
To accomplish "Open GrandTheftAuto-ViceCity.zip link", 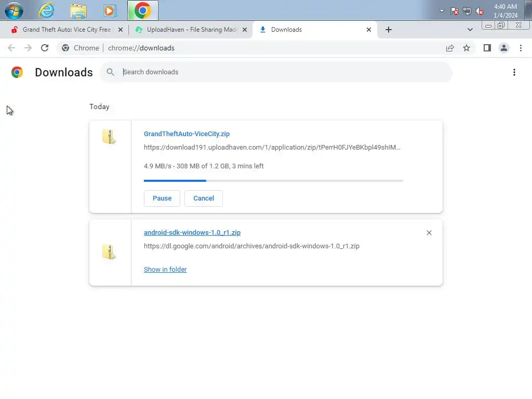I will click(187, 134).
